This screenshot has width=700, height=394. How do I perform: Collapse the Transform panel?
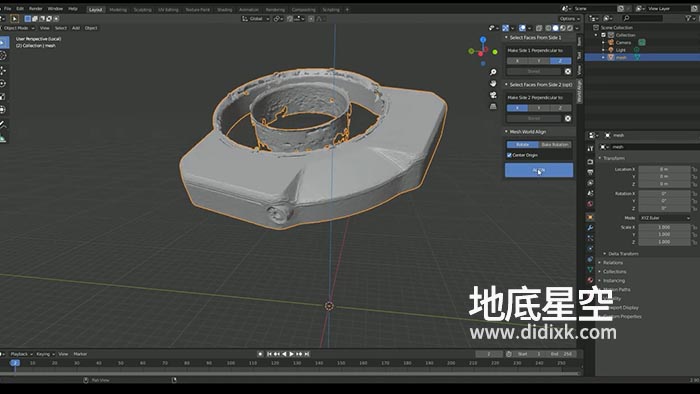point(600,158)
